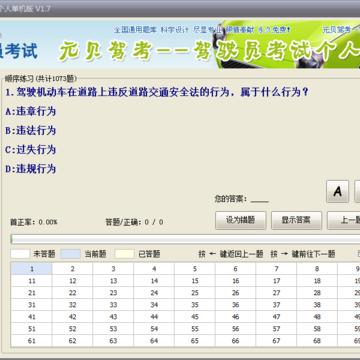Click the 当前题 blue legend swatch
360x360 pixels.
pyautogui.click(x=71, y=254)
